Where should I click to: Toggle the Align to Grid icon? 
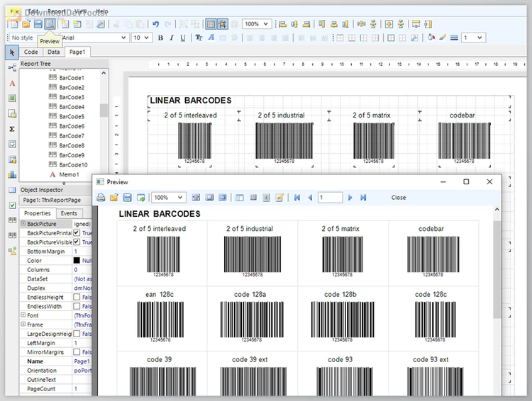click(x=223, y=24)
